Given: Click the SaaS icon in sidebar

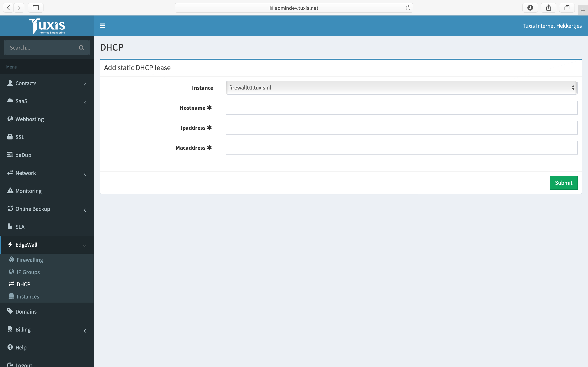Looking at the screenshot, I should point(10,101).
